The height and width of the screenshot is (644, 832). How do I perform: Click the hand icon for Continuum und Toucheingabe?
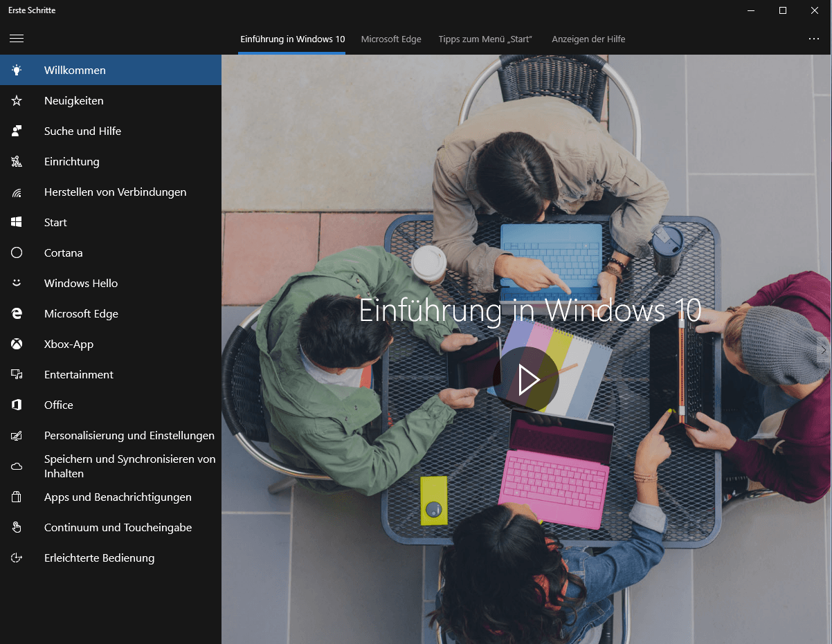coord(17,527)
